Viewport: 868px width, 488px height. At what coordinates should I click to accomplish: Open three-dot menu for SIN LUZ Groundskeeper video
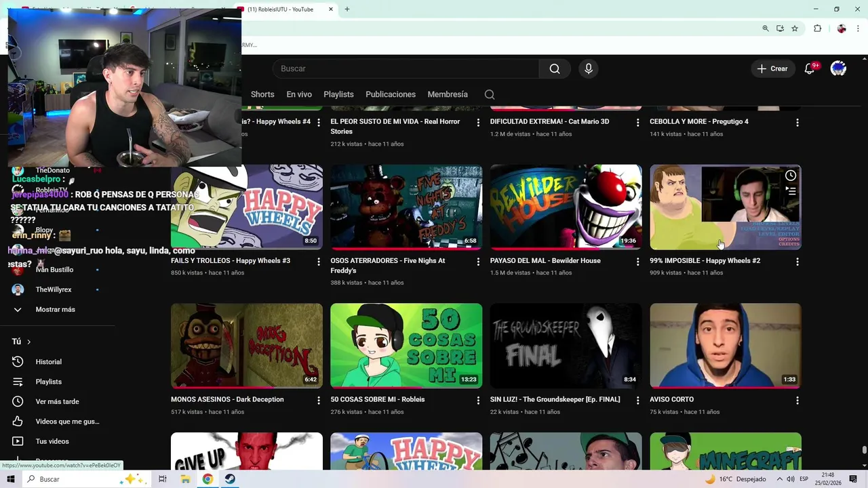tap(637, 401)
